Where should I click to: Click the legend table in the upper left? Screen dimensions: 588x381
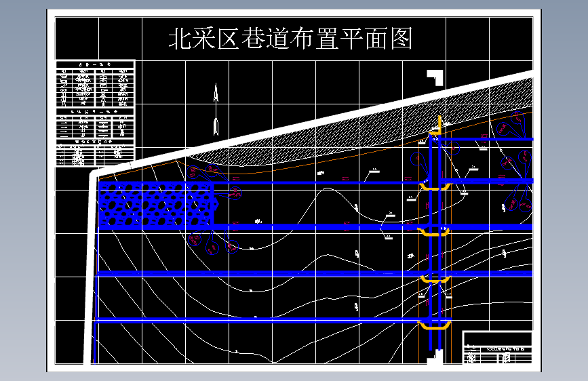[x=95, y=113]
